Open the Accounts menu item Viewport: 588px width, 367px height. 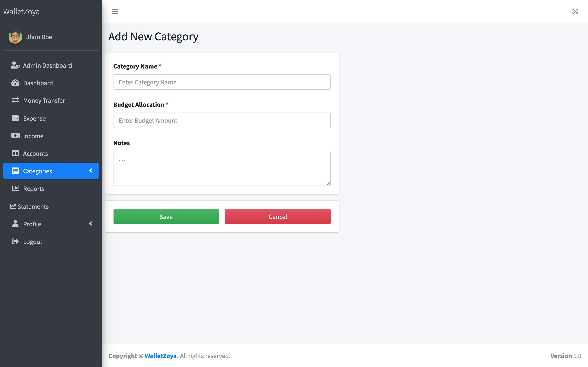[x=36, y=153]
